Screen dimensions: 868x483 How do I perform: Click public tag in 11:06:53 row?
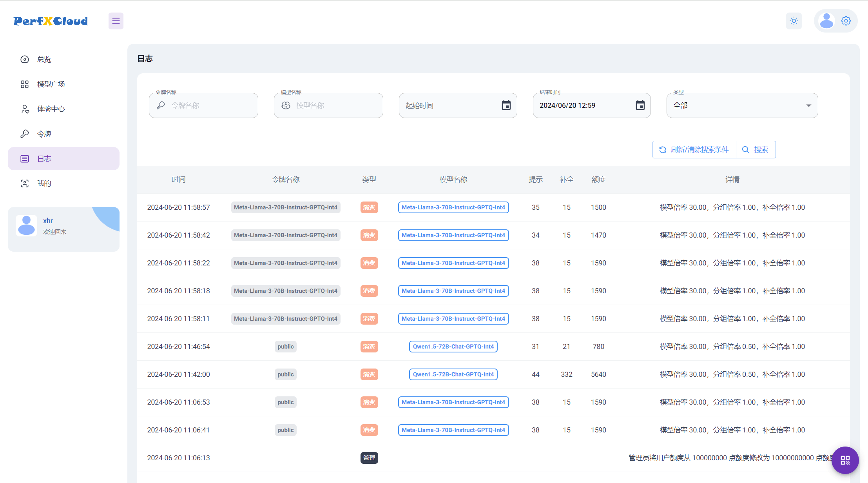point(286,402)
